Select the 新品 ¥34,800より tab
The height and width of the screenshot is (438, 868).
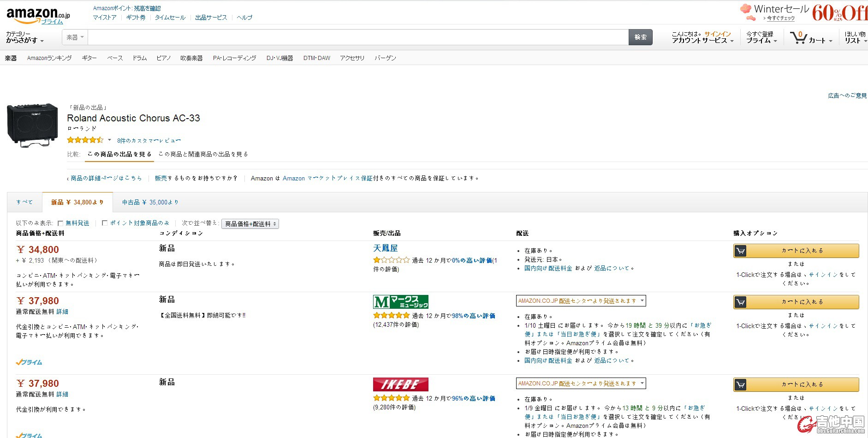77,202
